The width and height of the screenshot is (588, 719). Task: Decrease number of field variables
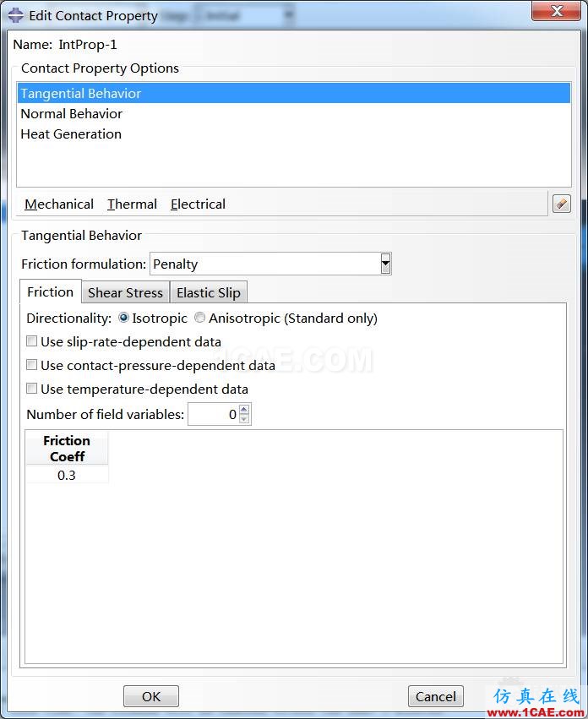[x=244, y=419]
